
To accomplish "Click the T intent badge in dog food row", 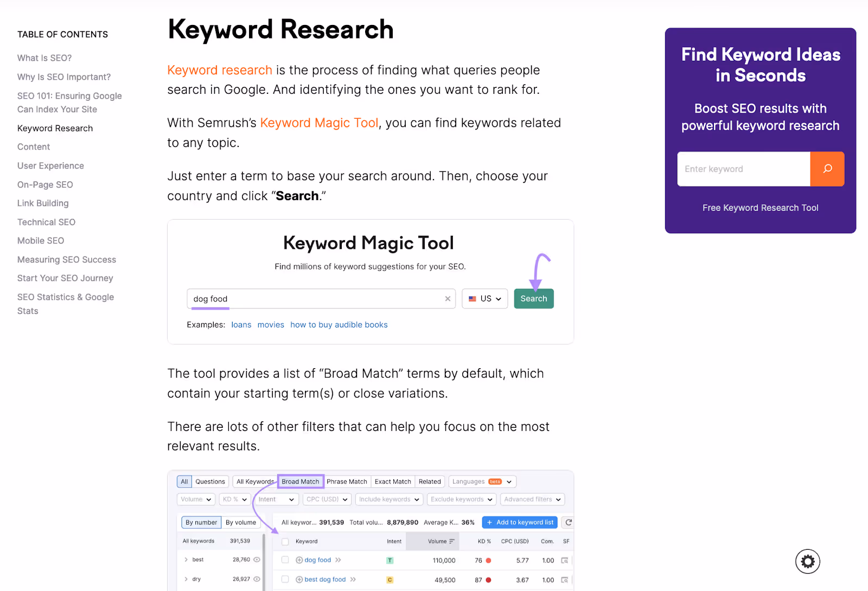I will (x=390, y=561).
